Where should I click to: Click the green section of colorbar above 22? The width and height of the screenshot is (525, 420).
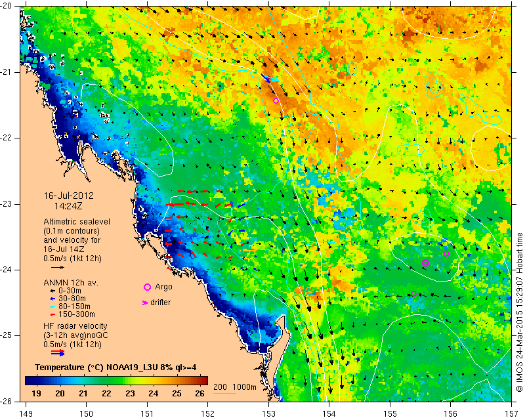click(x=106, y=381)
